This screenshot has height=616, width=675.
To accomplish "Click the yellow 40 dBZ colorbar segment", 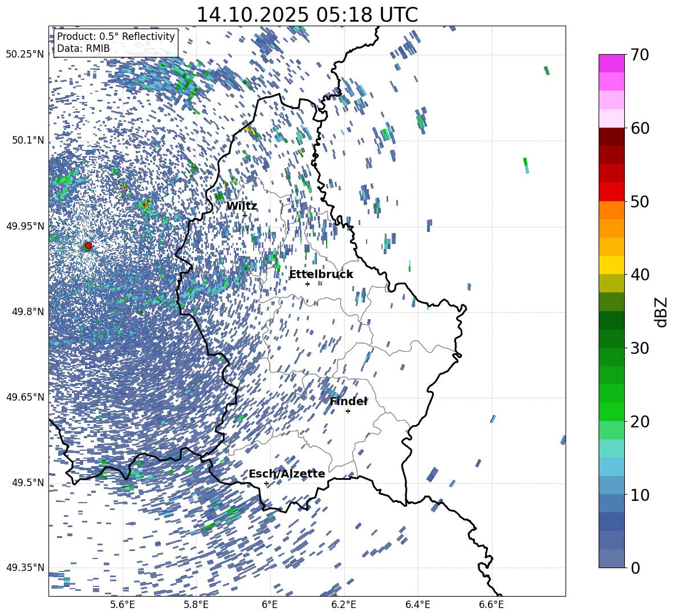I will coord(611,265).
